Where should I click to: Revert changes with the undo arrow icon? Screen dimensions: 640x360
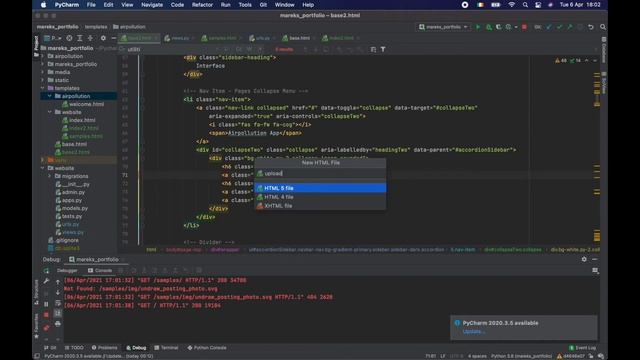pos(591,27)
